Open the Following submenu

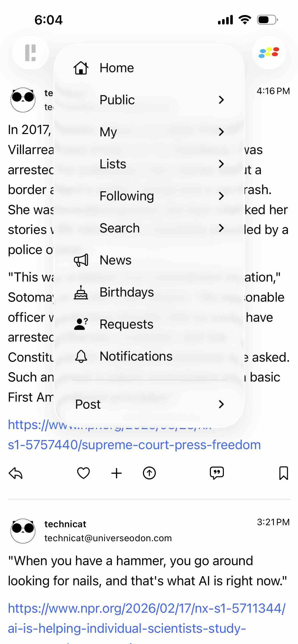coord(149,196)
